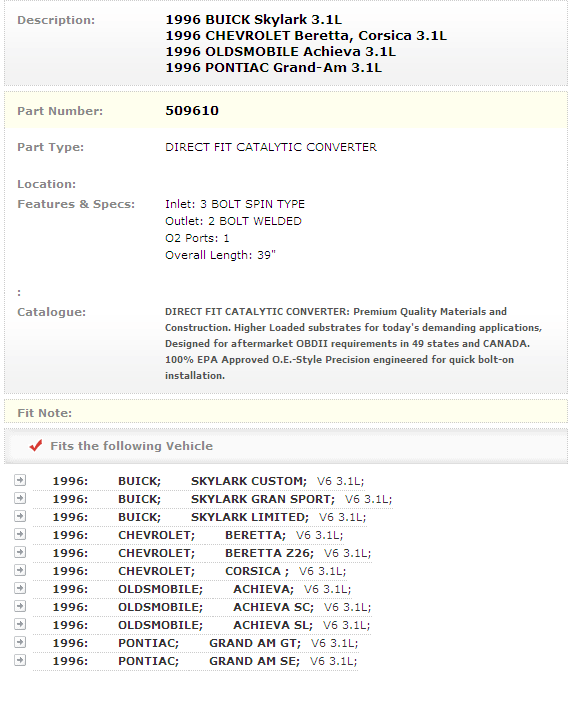Click arrow icon beside Skylark Gran Sport row

click(x=20, y=498)
